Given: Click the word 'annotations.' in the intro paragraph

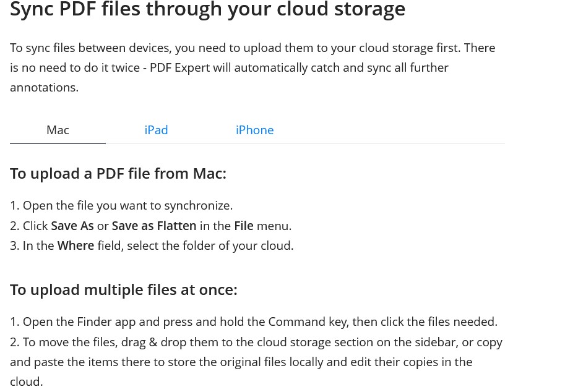Looking at the screenshot, I should pyautogui.click(x=45, y=88).
